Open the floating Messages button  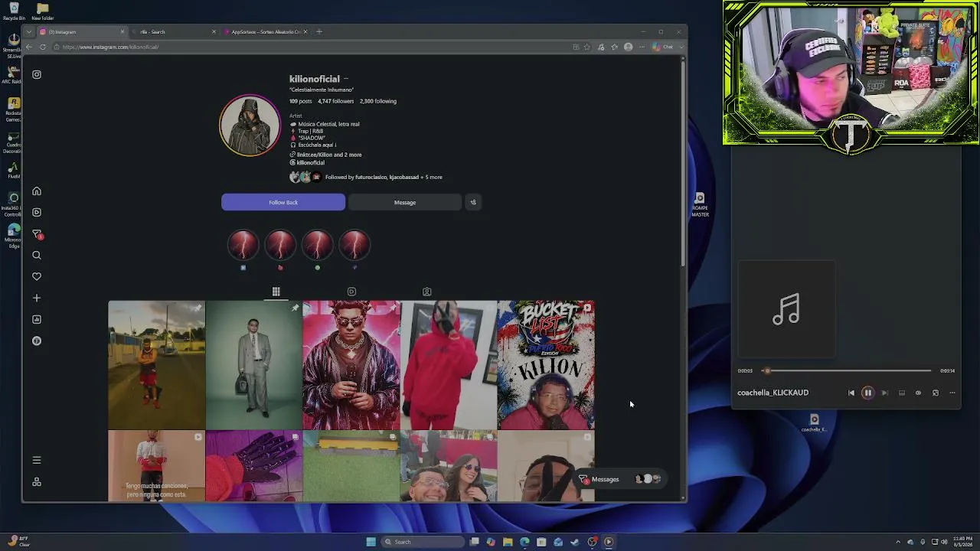pos(619,479)
